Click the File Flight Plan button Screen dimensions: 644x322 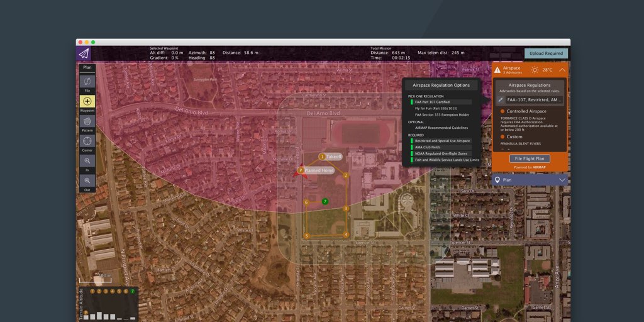click(530, 158)
